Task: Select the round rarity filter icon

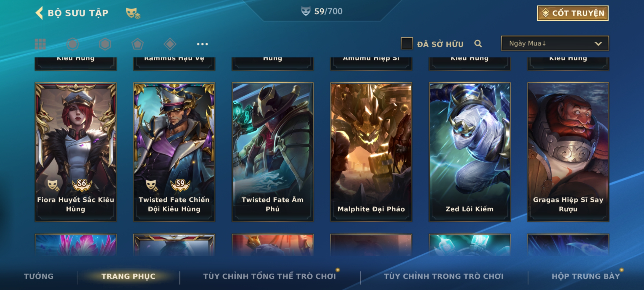Action: (x=73, y=44)
